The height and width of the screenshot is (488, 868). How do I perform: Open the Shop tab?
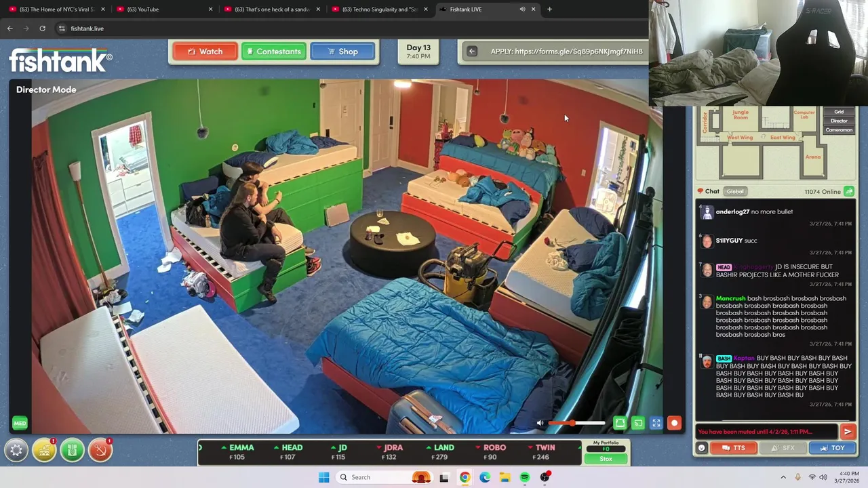[x=342, y=52]
